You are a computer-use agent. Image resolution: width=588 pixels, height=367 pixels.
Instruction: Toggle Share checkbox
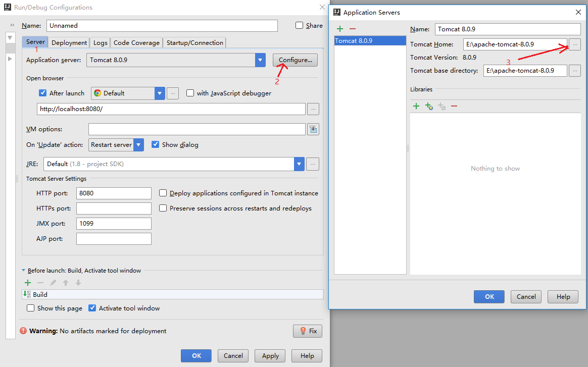299,25
